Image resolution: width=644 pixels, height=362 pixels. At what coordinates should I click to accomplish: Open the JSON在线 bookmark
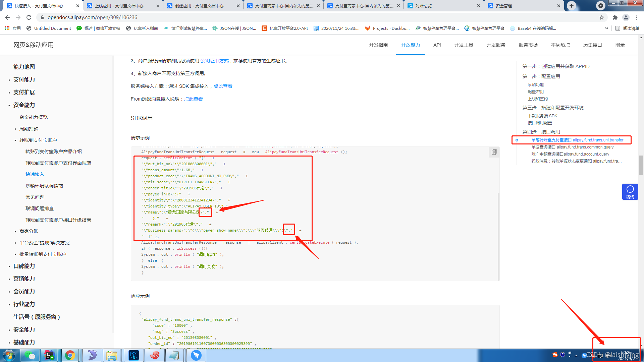click(x=234, y=28)
